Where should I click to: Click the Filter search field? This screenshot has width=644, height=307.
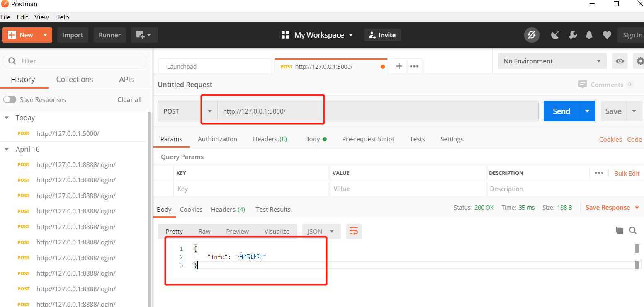(x=75, y=61)
